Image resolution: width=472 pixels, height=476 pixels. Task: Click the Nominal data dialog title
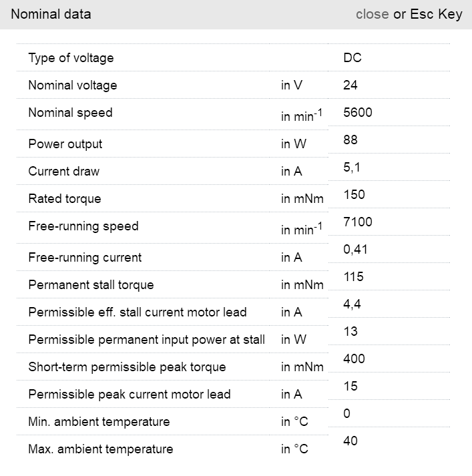coord(51,14)
